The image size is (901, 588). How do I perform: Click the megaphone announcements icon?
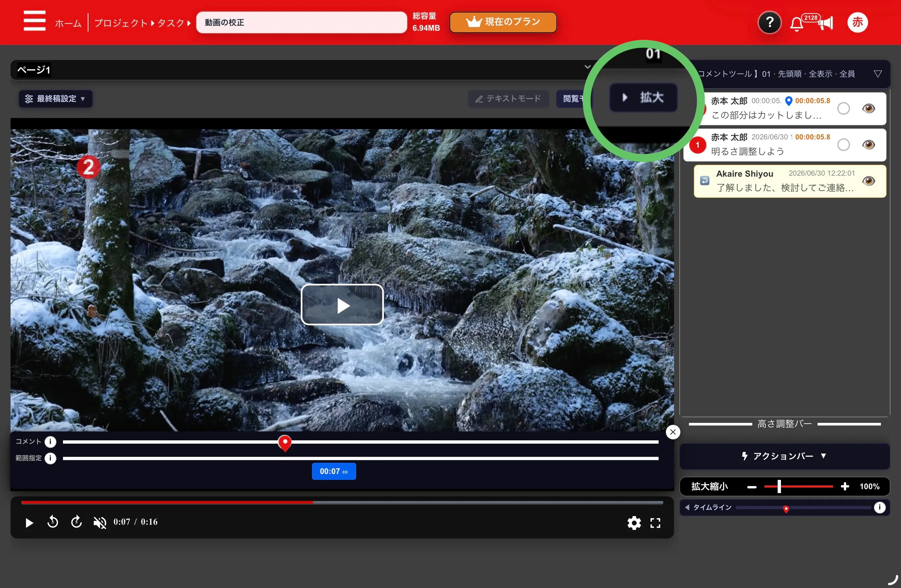[826, 23]
